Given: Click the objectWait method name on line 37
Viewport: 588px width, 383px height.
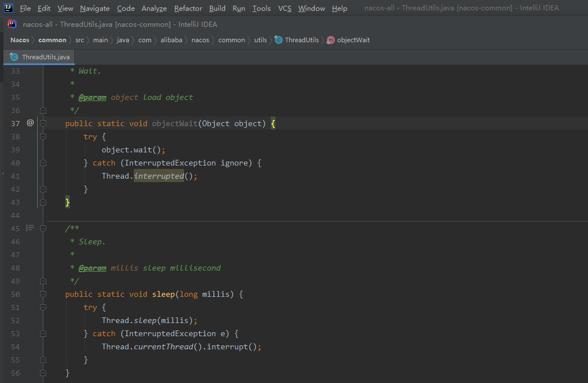Looking at the screenshot, I should [x=175, y=123].
